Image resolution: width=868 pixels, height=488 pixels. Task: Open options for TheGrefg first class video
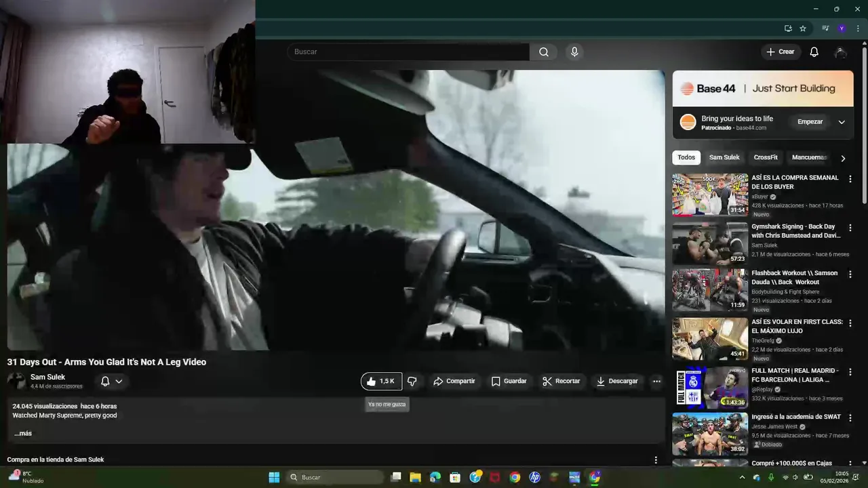[x=850, y=323]
